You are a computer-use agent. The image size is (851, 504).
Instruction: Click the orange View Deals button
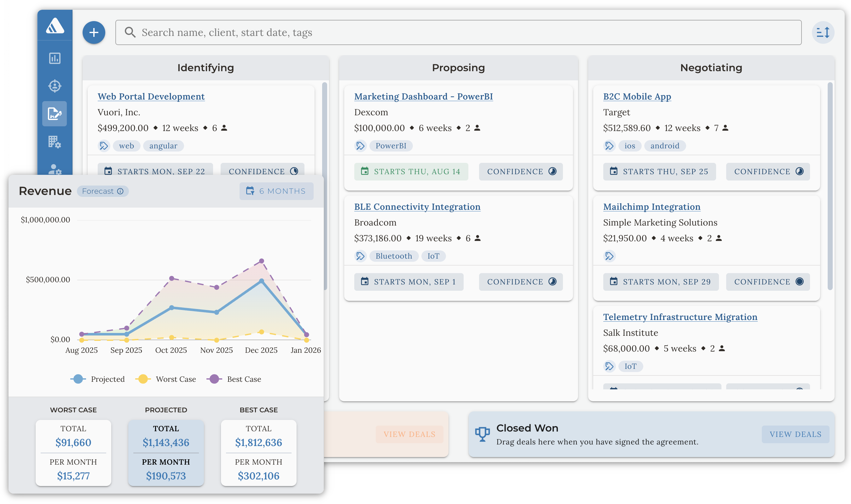coord(409,434)
